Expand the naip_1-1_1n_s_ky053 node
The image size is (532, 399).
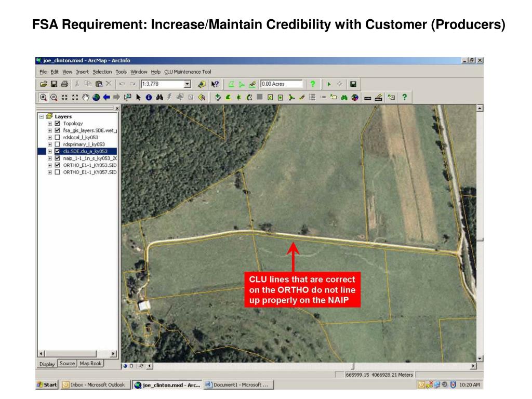tap(49, 158)
